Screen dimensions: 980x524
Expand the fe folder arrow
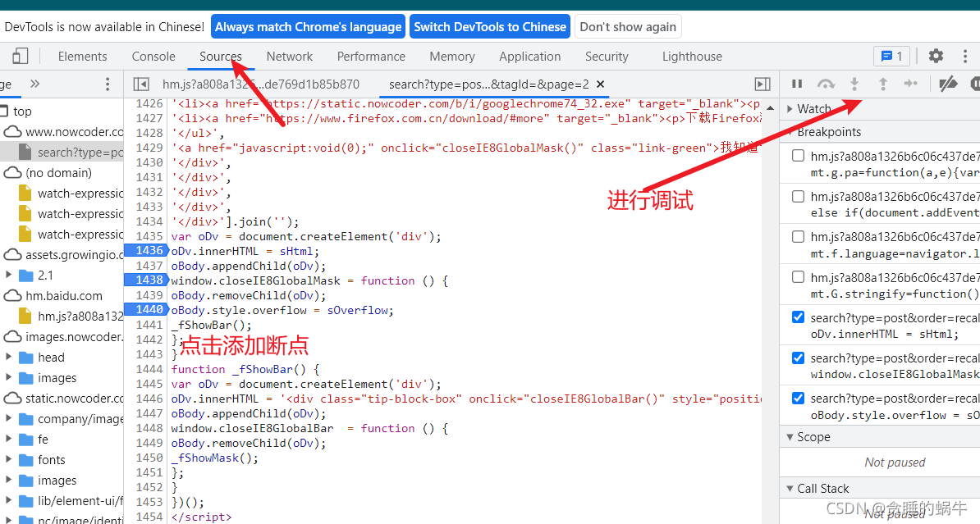coord(9,439)
